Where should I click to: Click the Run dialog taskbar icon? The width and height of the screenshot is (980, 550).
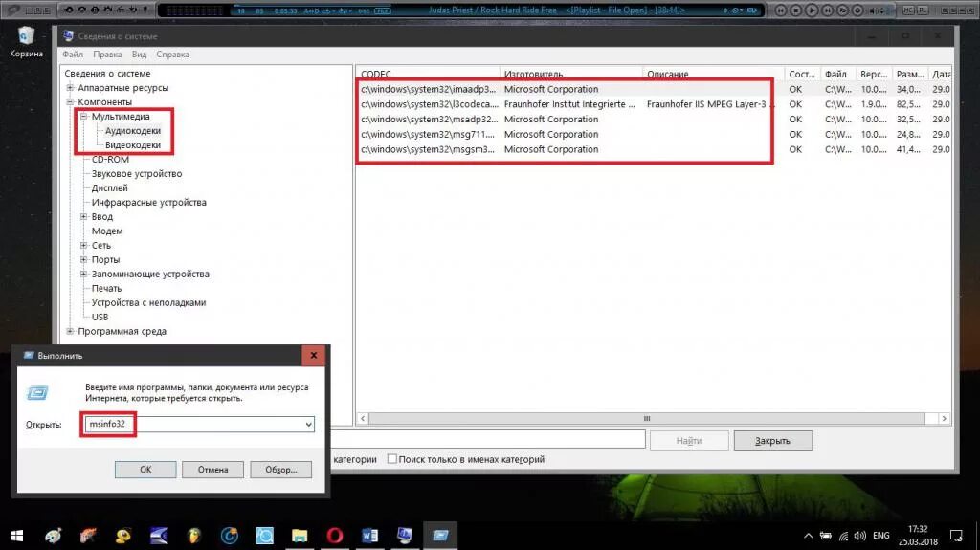(440, 536)
